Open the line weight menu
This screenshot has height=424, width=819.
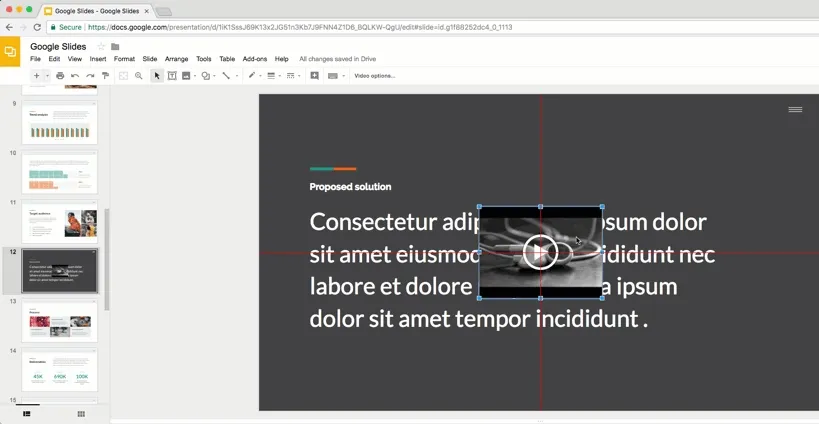click(x=271, y=76)
